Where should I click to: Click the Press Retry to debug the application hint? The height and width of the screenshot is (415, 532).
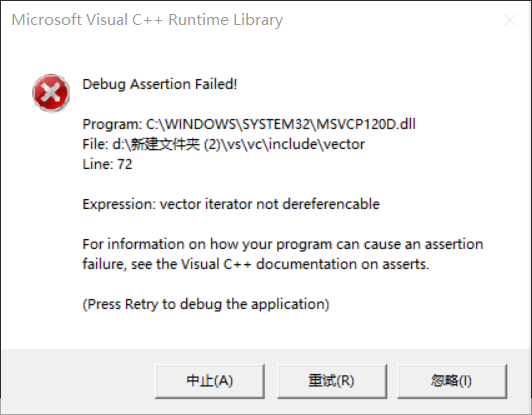pos(206,304)
